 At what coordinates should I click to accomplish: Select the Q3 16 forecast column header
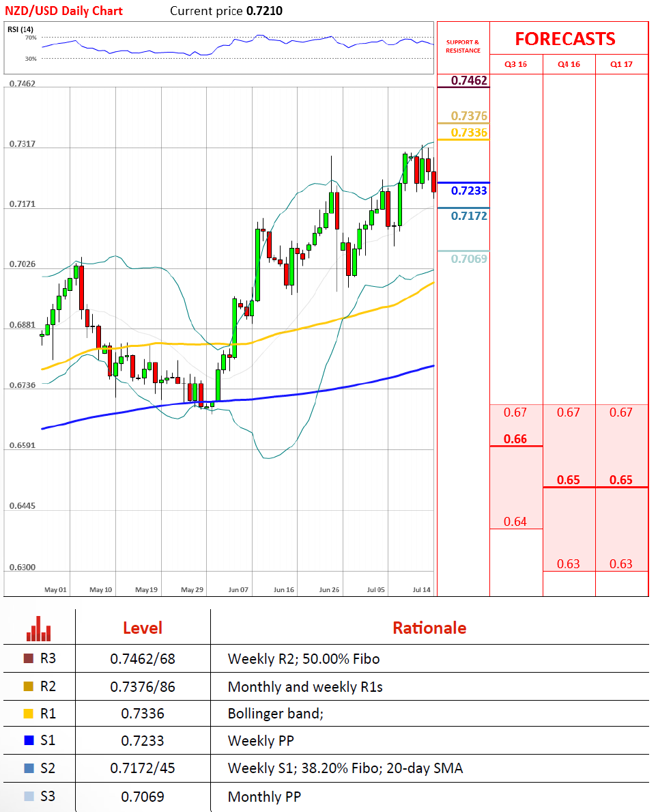point(515,64)
